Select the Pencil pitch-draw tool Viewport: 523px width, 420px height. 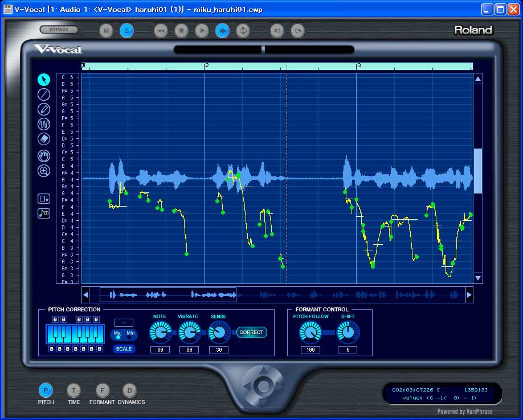click(x=44, y=109)
